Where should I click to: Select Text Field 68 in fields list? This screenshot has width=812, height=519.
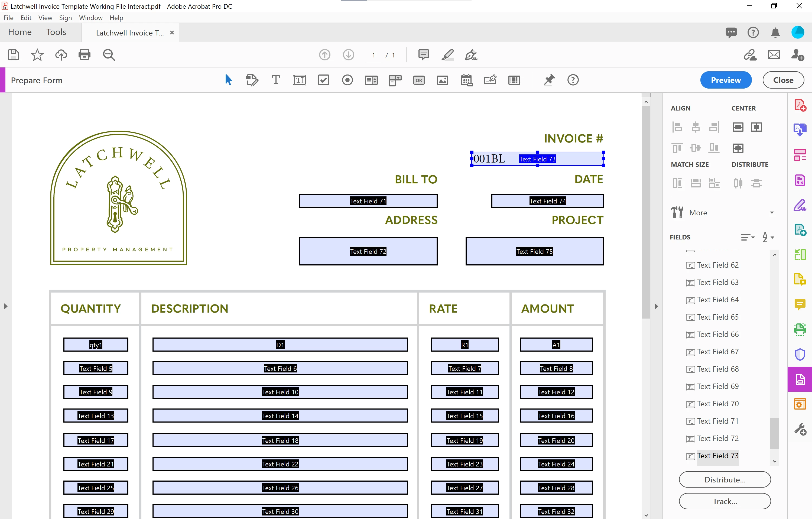717,369
